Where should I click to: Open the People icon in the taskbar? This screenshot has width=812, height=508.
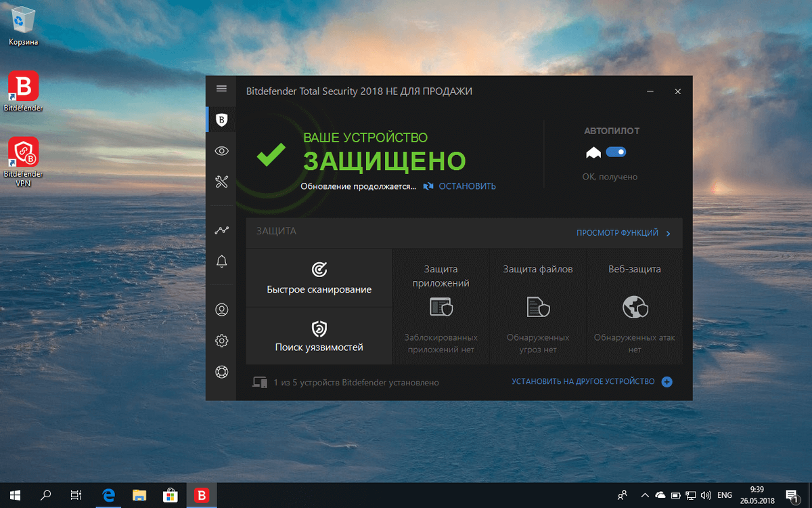click(623, 495)
